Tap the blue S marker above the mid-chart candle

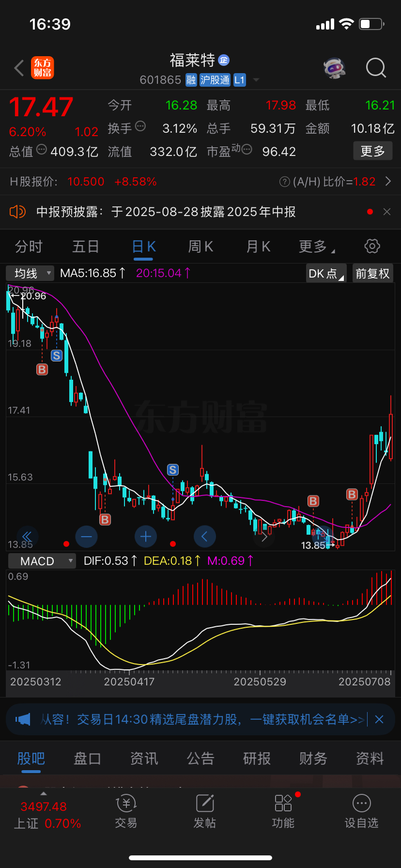[x=173, y=469]
